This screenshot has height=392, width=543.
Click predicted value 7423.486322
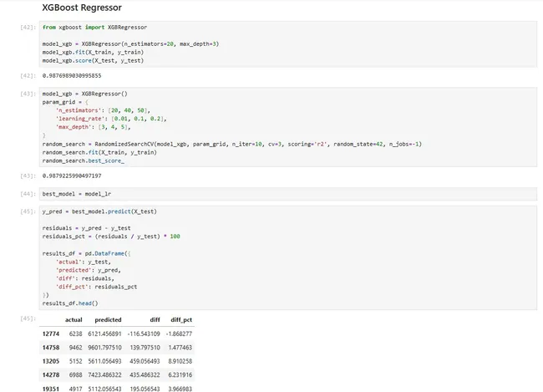coord(104,374)
